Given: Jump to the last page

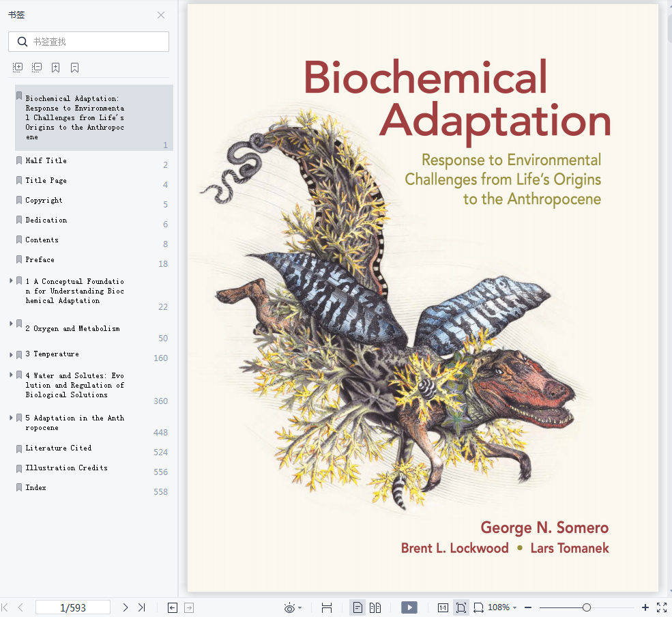Looking at the screenshot, I should point(142,607).
